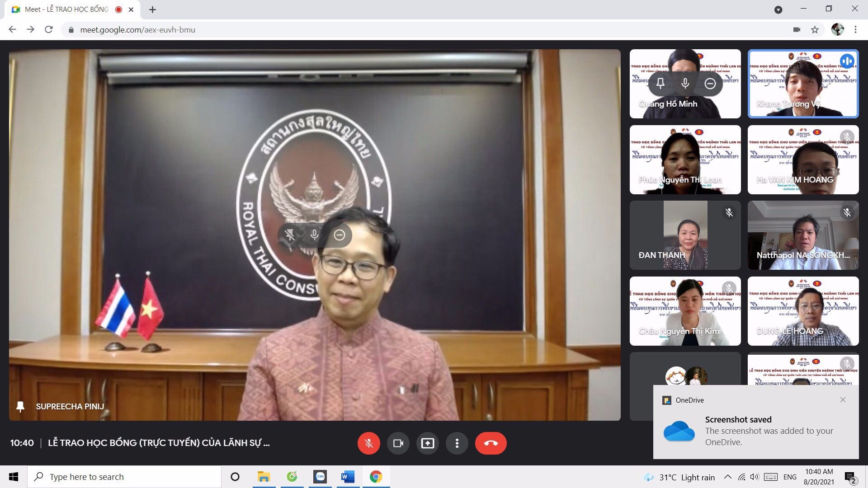Open the volume control in system tray

point(754,477)
